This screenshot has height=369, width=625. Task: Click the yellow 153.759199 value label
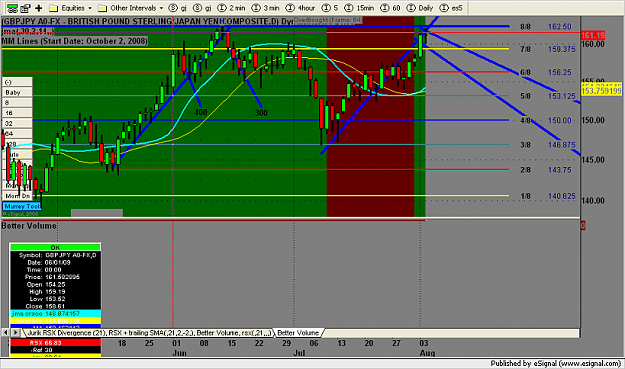click(x=601, y=91)
